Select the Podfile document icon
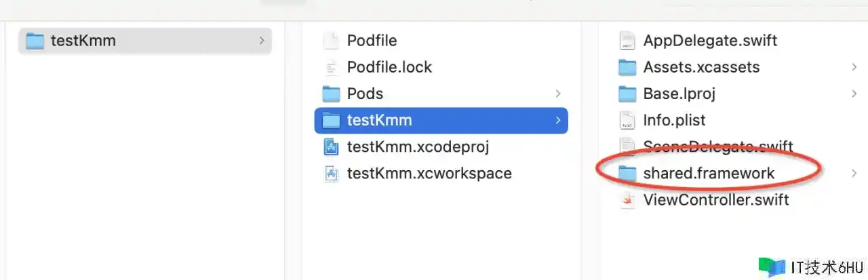This screenshot has height=280, width=868. pyautogui.click(x=331, y=41)
